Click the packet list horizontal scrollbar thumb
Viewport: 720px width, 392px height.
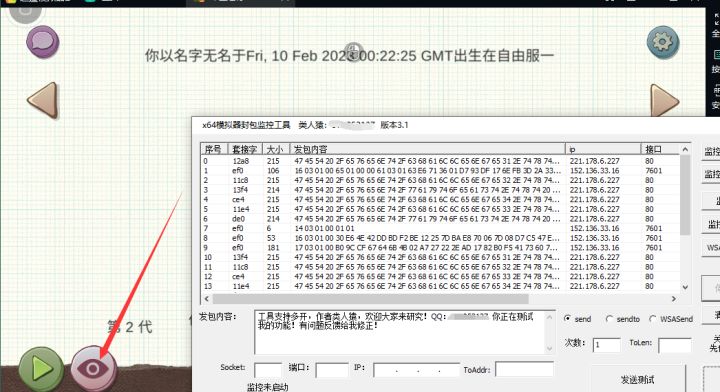(370, 299)
